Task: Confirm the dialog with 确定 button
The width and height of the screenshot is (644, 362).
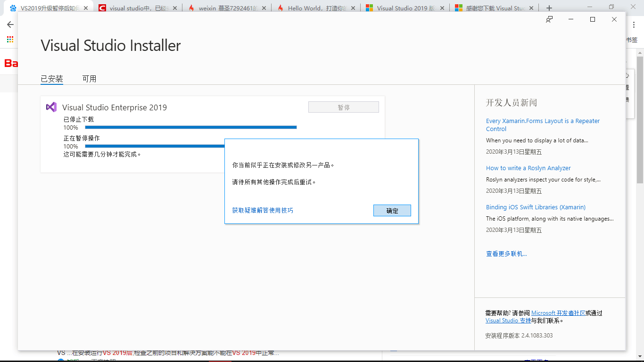Action: pos(392,211)
